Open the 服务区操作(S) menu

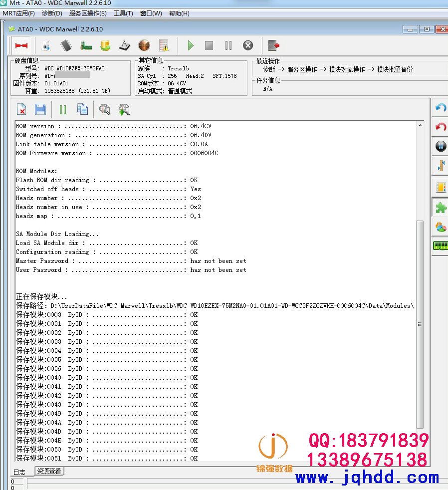[x=88, y=13]
